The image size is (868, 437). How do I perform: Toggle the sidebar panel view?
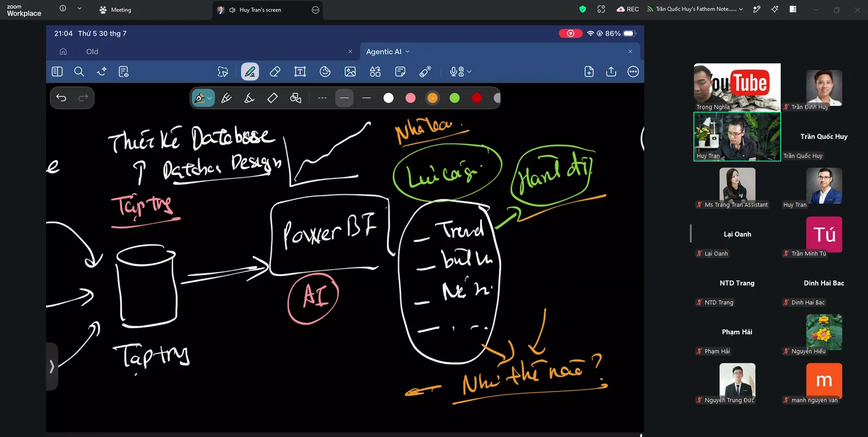tap(57, 72)
